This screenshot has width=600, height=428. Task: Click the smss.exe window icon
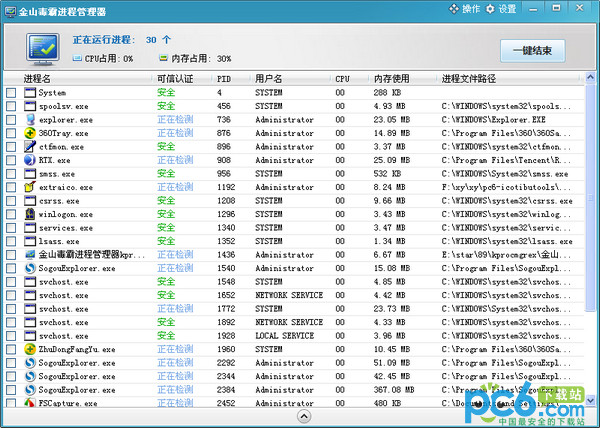(30, 174)
